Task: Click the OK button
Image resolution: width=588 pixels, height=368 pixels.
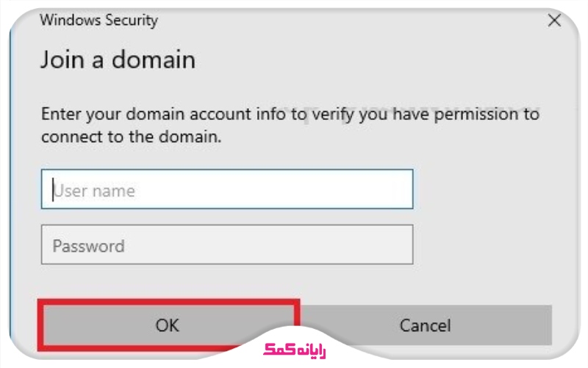Action: [x=168, y=325]
